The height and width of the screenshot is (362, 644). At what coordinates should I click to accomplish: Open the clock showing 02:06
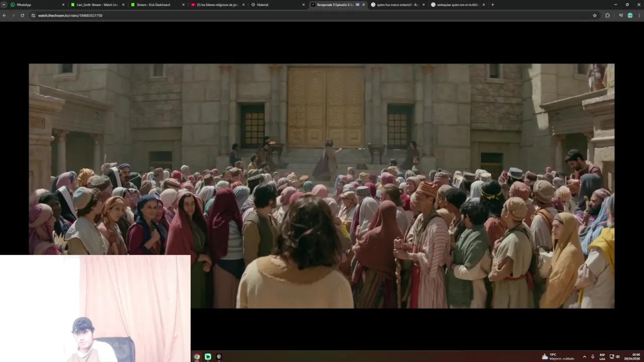(x=632, y=356)
